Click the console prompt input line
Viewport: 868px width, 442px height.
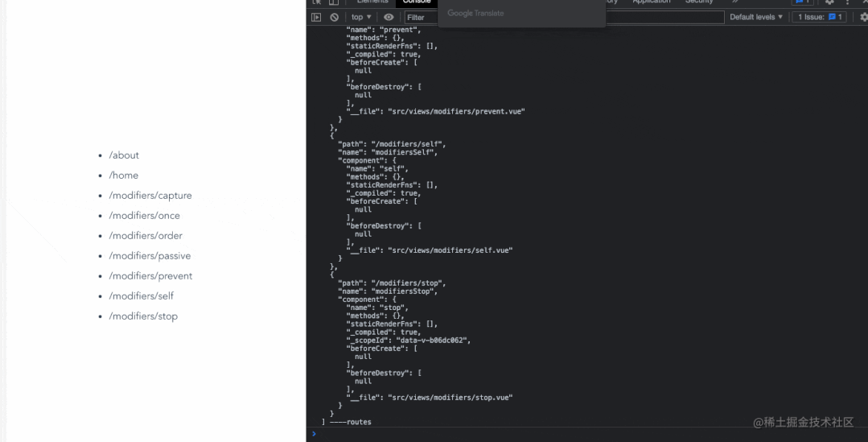pyautogui.click(x=586, y=434)
